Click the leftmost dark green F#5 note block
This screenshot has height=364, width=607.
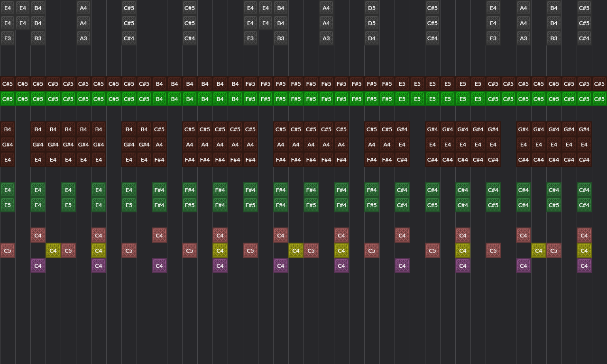click(190, 205)
